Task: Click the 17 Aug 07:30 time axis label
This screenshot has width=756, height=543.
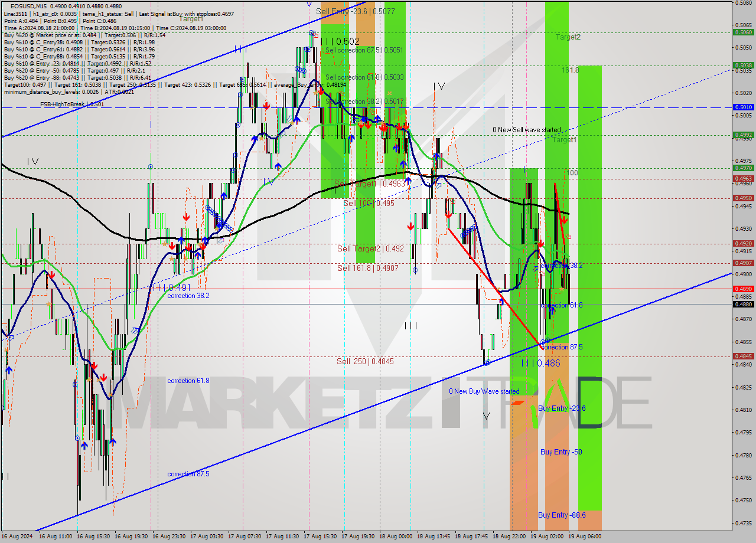Action: point(246,537)
